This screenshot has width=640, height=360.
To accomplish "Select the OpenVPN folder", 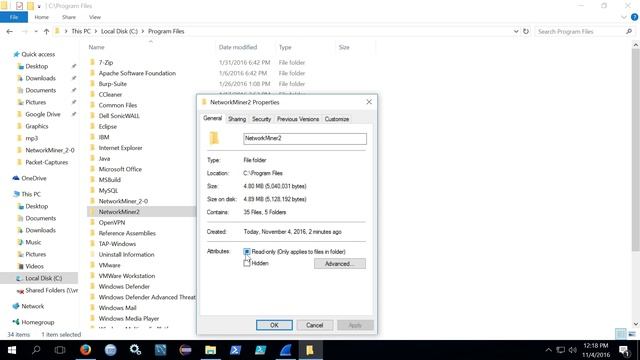I will [x=112, y=222].
